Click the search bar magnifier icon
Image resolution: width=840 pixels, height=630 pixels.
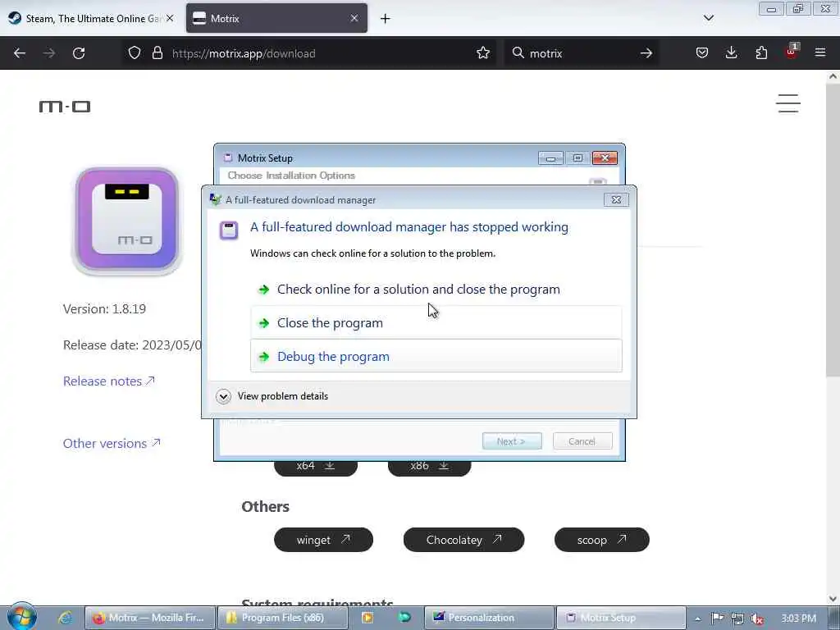pos(518,53)
